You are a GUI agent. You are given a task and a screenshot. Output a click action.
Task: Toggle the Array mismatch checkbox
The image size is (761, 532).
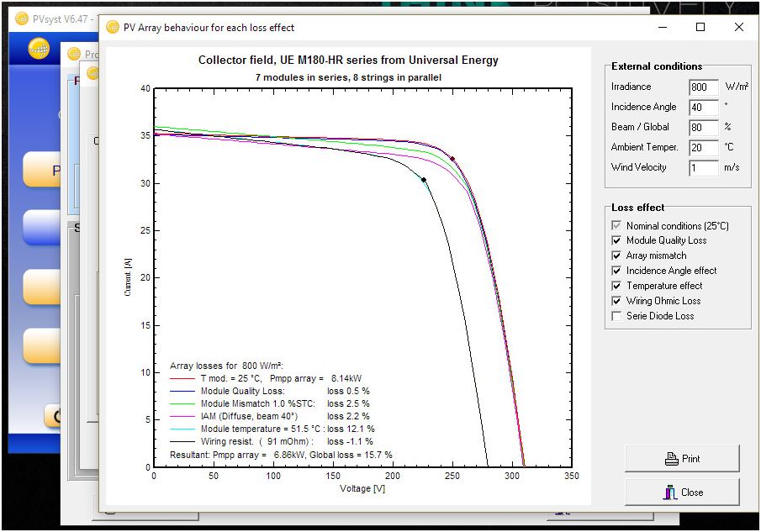(616, 255)
